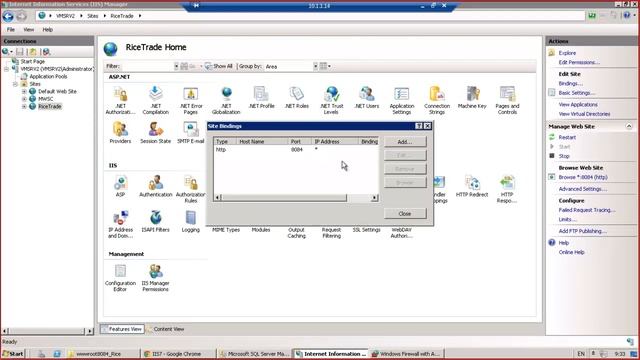Open Authentication feature
640x360 pixels.
(x=156, y=186)
